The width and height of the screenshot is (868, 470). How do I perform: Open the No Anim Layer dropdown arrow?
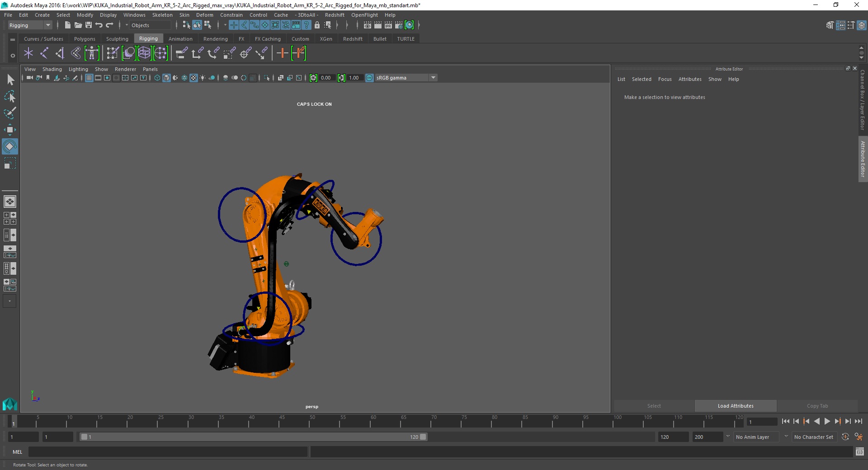728,437
